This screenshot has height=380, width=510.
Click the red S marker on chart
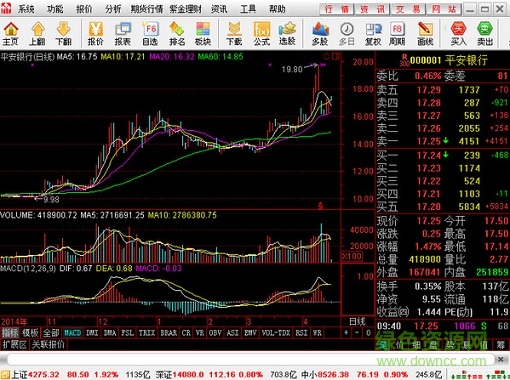[321, 206]
